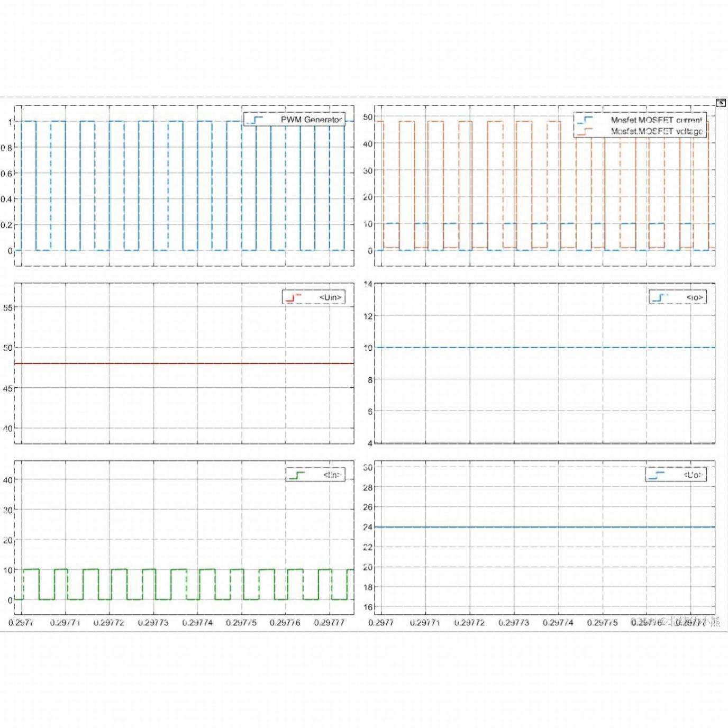
Task: Toggle the PWM Generator legend entry
Action: tap(294, 120)
